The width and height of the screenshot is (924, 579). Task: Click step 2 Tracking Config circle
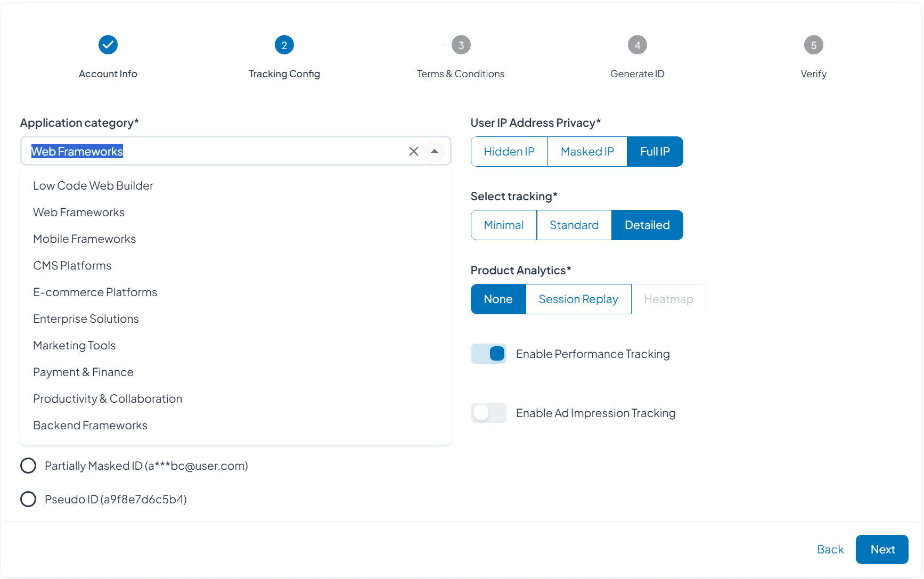[x=284, y=45]
